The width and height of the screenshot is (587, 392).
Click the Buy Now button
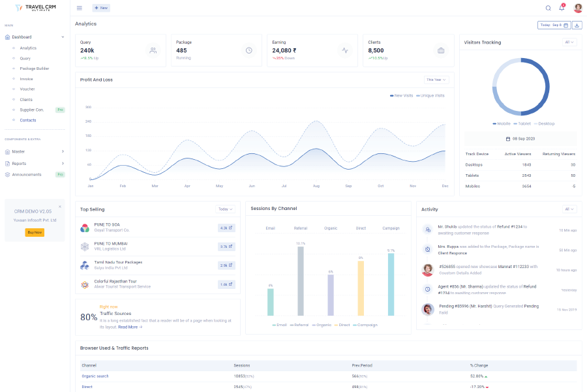[x=35, y=232]
